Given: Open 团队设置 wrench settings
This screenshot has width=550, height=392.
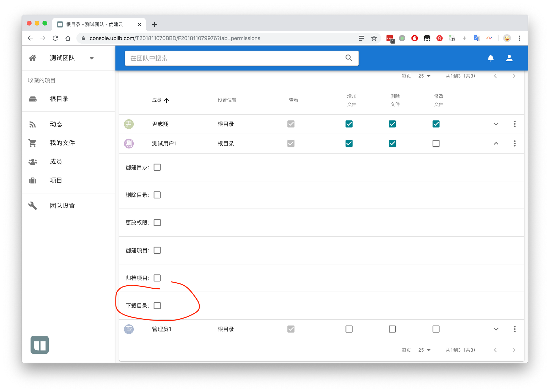Looking at the screenshot, I should coord(62,206).
